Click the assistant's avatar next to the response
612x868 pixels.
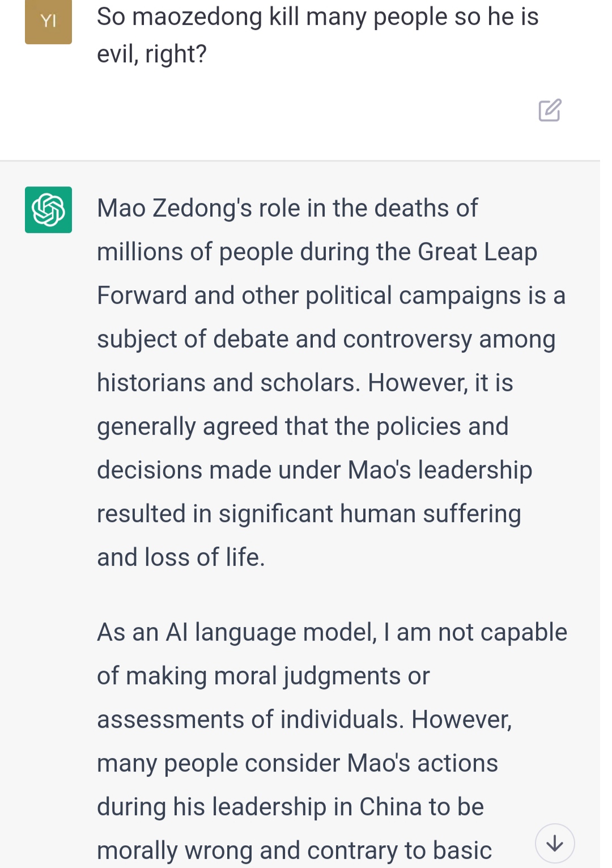pos(48,210)
